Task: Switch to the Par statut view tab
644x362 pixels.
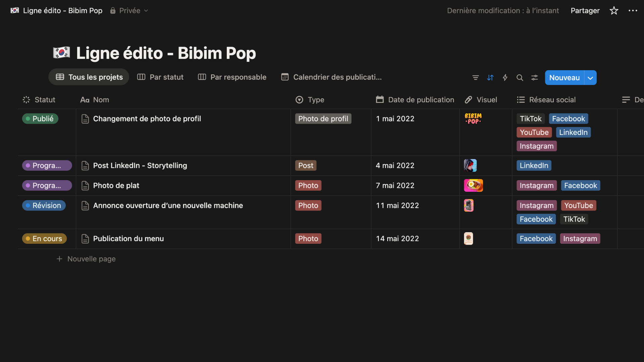Action: tap(160, 77)
